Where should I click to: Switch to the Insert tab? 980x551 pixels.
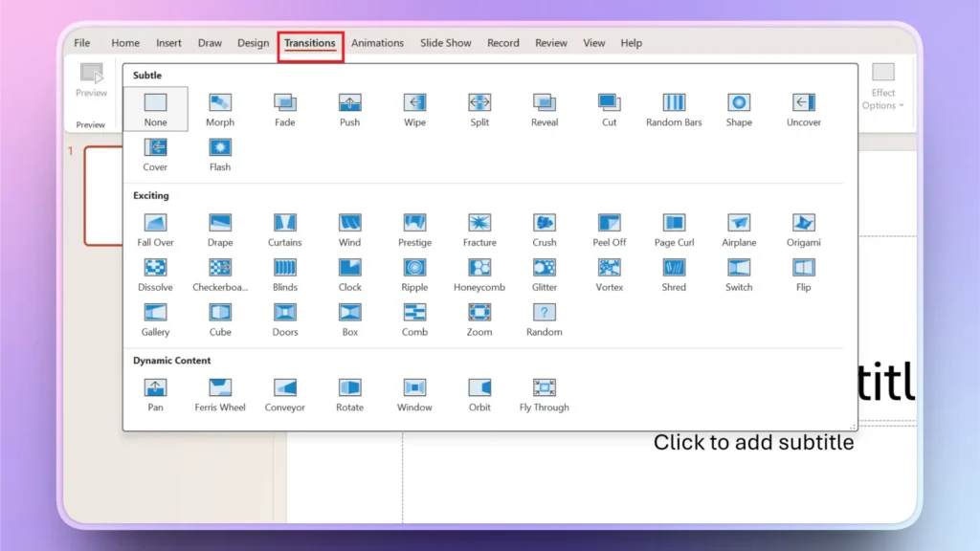(x=168, y=43)
